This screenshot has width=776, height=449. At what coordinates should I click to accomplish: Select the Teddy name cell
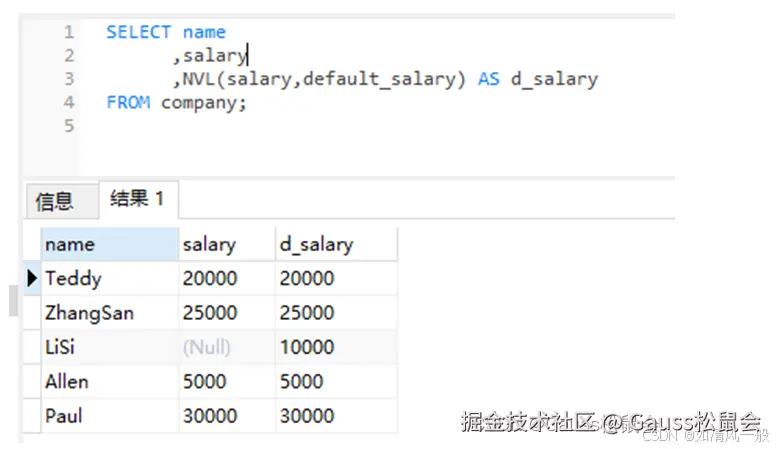110,278
